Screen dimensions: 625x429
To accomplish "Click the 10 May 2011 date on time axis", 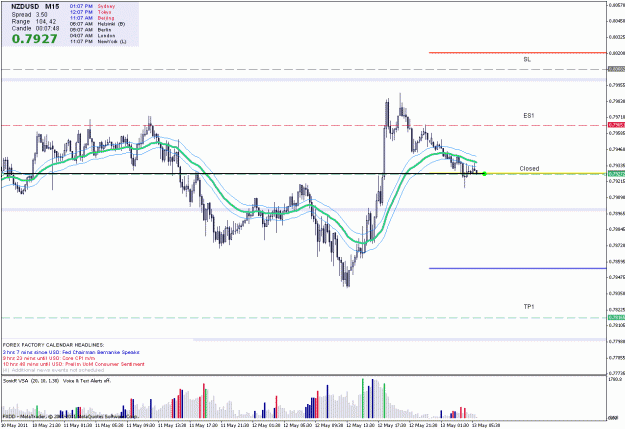I will 16,425.
